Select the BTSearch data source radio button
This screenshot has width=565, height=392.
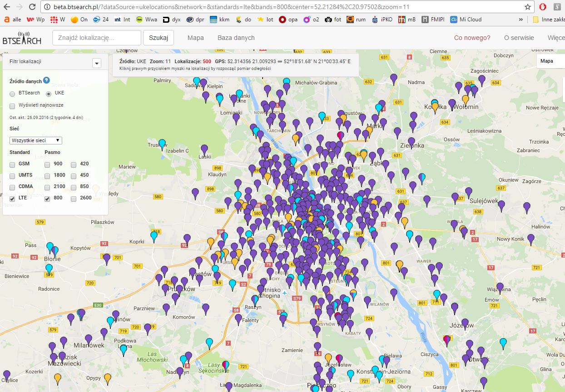(12, 93)
